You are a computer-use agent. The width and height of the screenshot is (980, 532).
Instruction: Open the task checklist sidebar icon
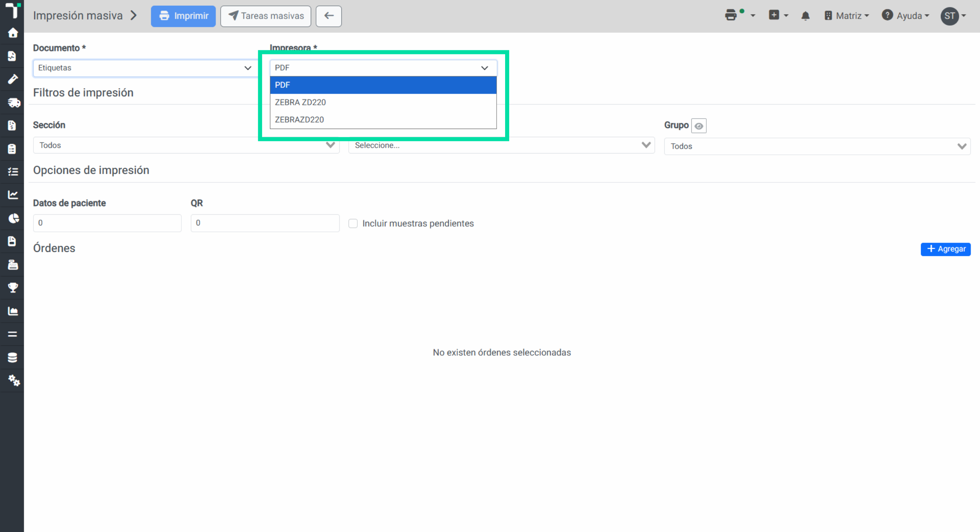(13, 171)
